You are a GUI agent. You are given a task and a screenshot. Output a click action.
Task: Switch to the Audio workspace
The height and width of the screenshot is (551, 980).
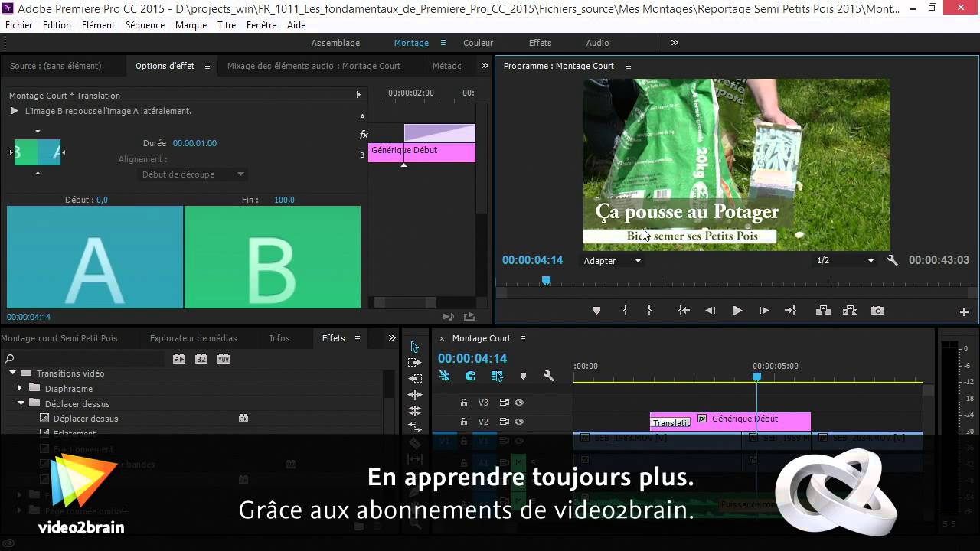pyautogui.click(x=597, y=43)
